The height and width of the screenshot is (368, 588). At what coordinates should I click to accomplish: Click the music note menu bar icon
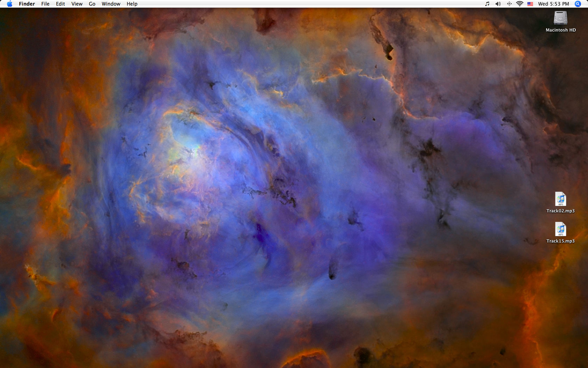coord(487,4)
